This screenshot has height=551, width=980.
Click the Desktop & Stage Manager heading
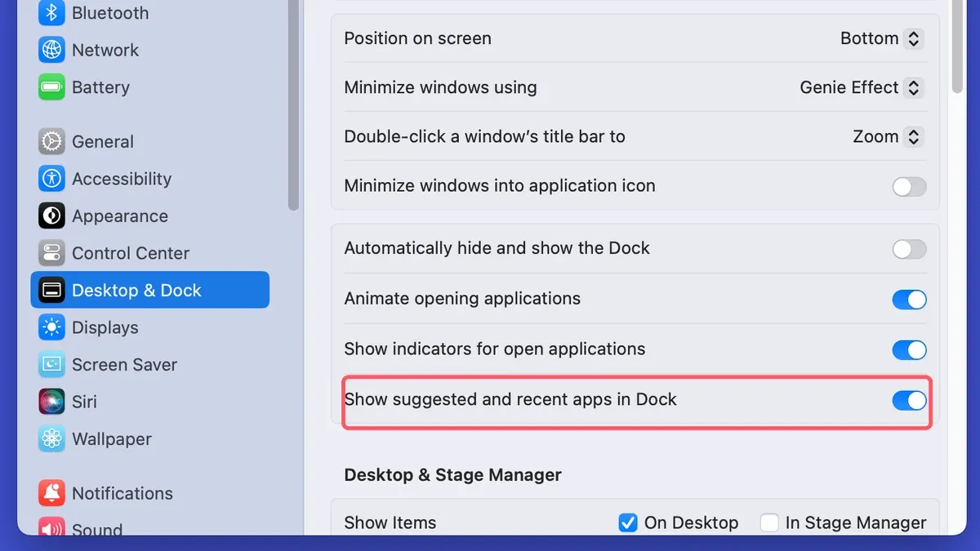coord(452,475)
